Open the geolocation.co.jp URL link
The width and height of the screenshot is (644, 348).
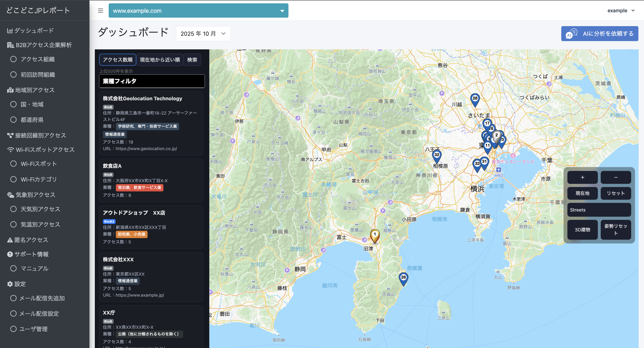pos(146,149)
